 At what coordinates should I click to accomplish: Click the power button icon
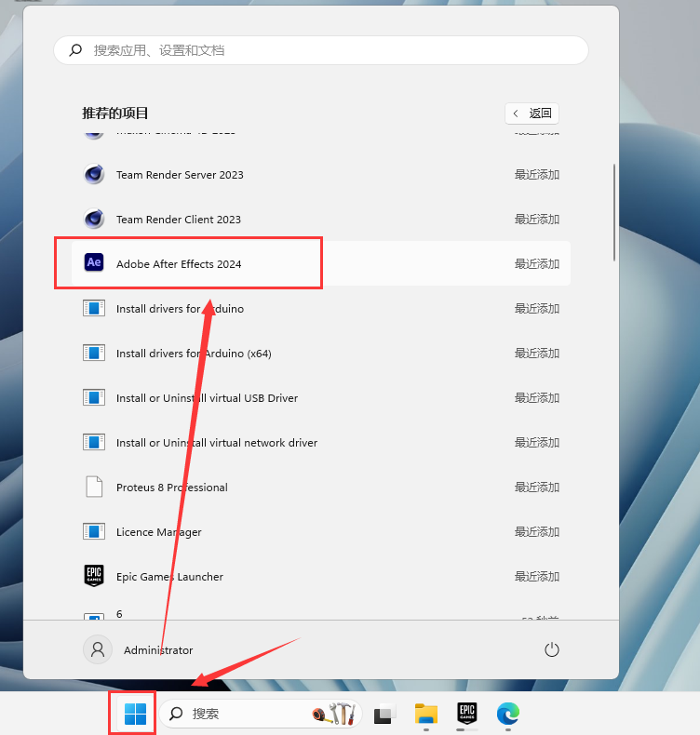pos(551,649)
